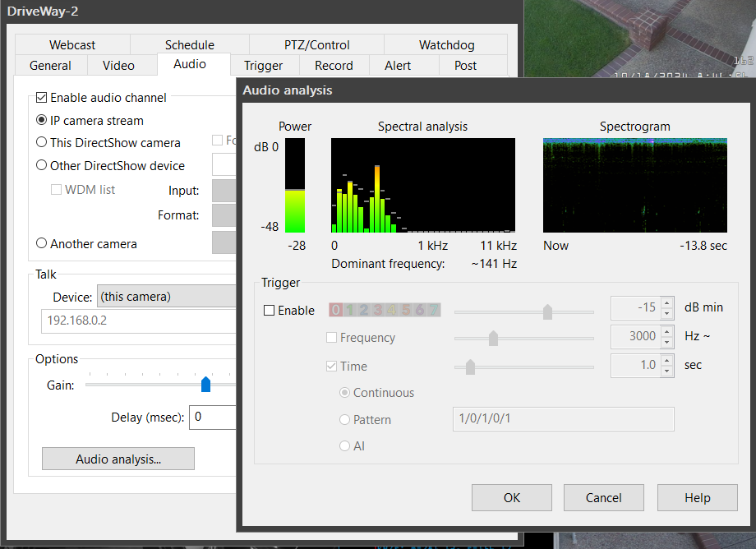The width and height of the screenshot is (756, 549).
Task: Click OK in Audio analysis dialog
Action: coord(511,497)
